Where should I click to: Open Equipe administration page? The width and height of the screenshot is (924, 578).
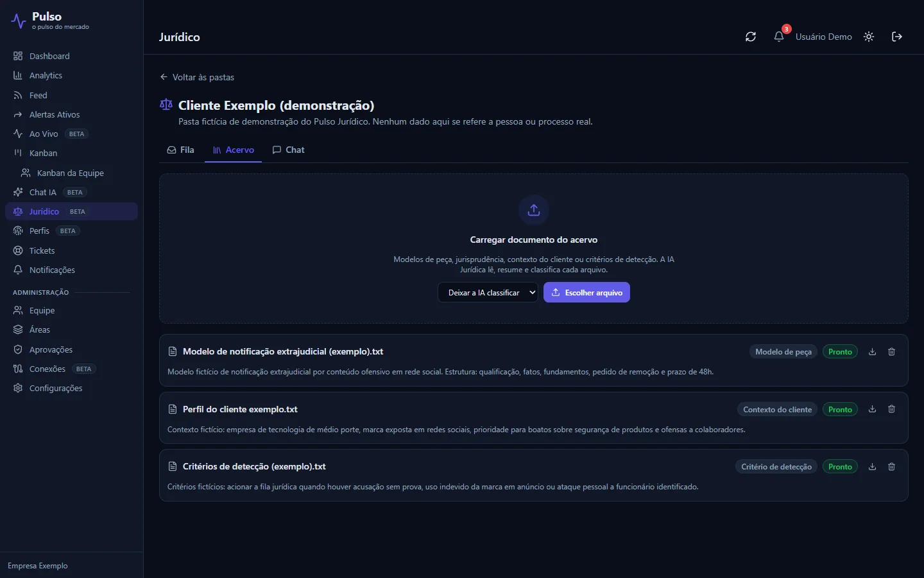point(71,310)
